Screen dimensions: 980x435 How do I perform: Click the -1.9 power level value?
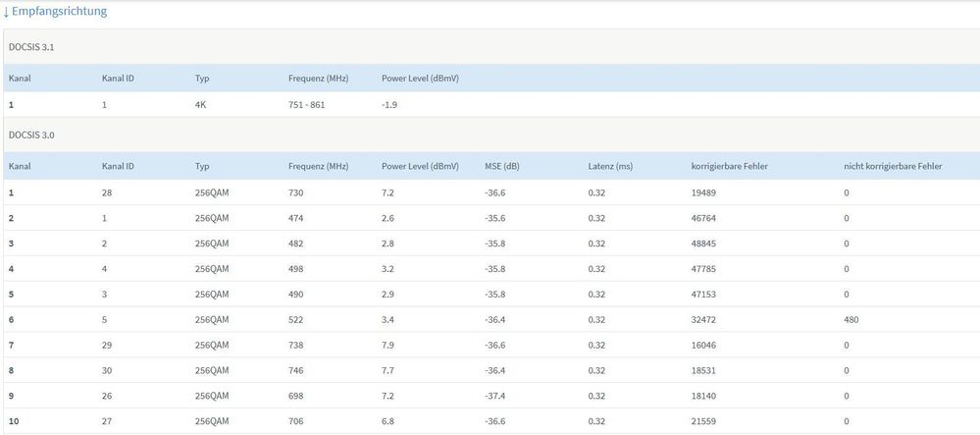click(390, 104)
